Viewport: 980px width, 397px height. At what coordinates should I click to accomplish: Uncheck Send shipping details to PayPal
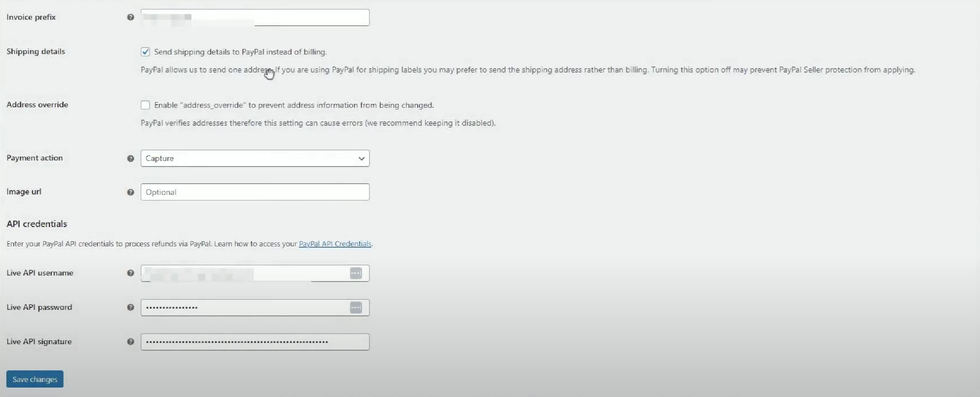pos(145,52)
